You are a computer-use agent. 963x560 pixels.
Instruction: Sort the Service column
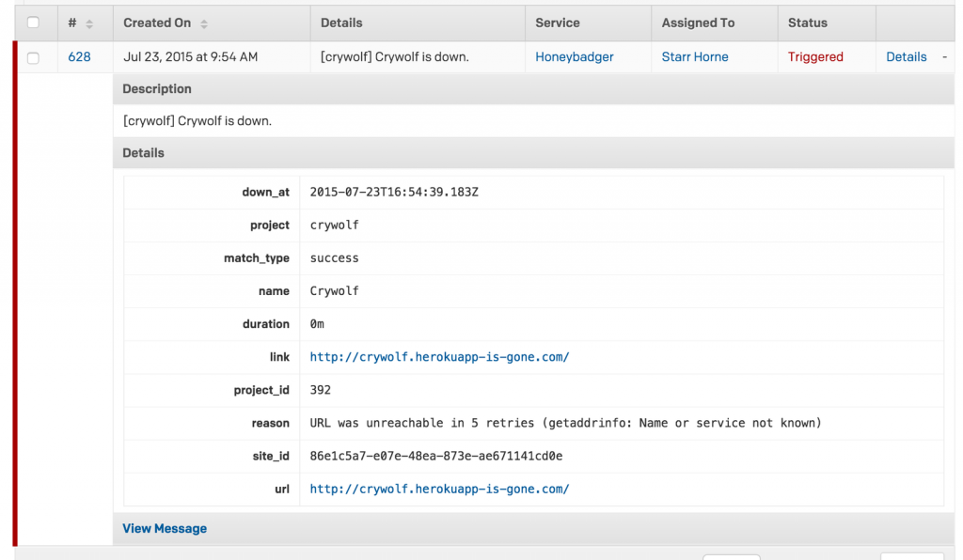[x=558, y=23]
